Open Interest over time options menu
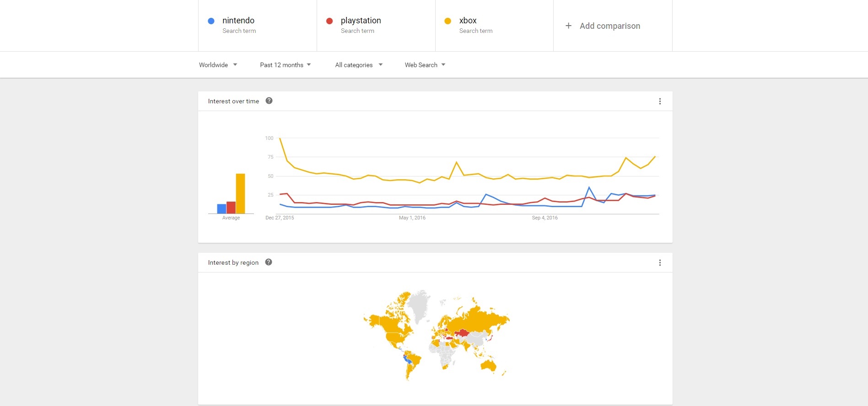 tap(660, 101)
